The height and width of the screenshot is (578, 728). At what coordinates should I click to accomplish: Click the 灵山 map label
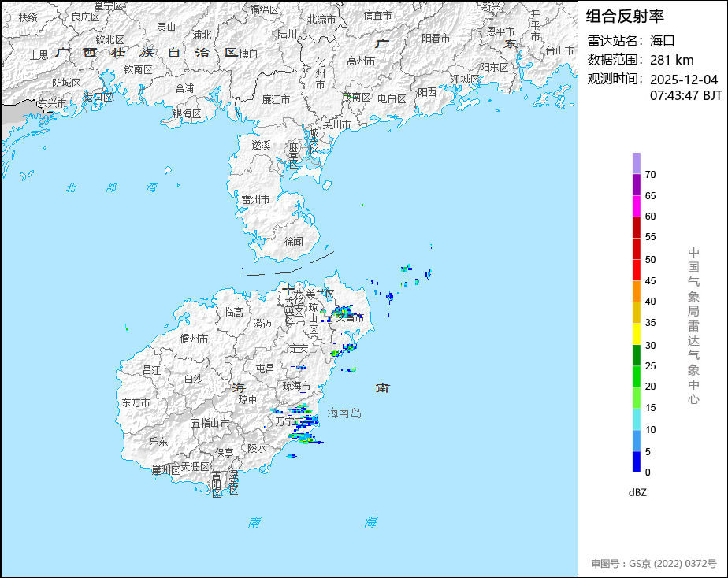[x=166, y=27]
